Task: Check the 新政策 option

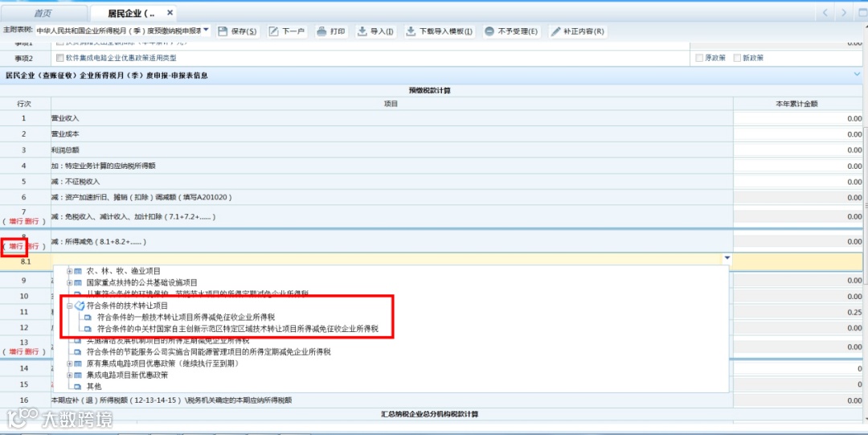Action: pyautogui.click(x=737, y=58)
